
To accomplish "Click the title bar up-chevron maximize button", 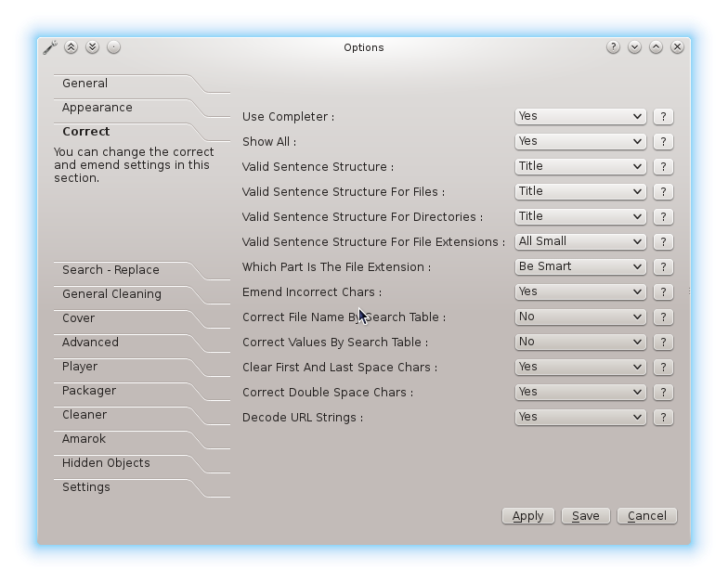I will tap(656, 46).
